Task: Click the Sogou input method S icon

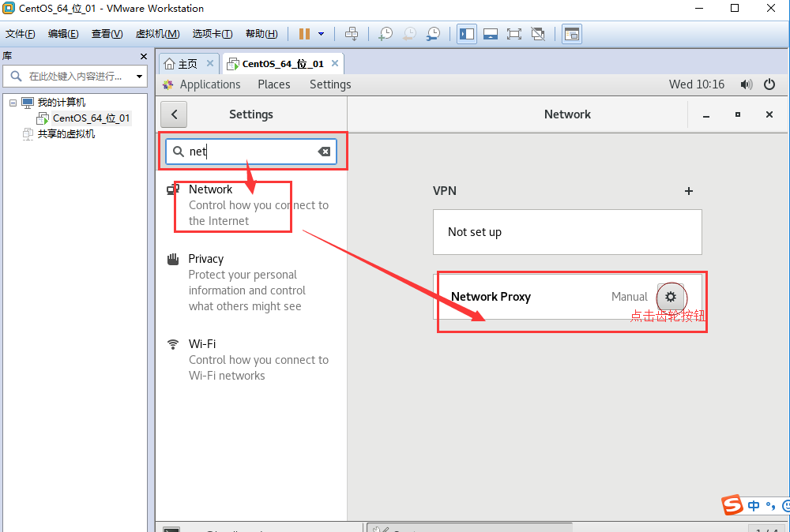Action: pyautogui.click(x=732, y=504)
